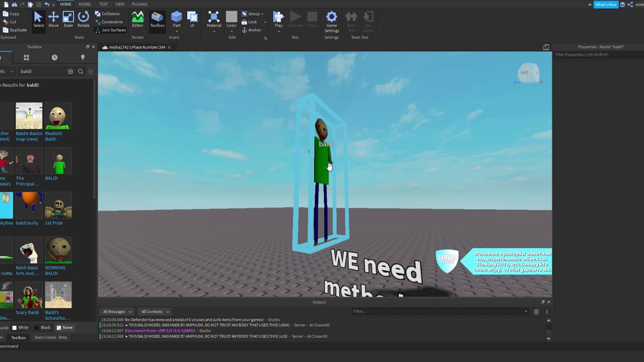Open the Terrain Editor
644x362 pixels.
(137, 20)
